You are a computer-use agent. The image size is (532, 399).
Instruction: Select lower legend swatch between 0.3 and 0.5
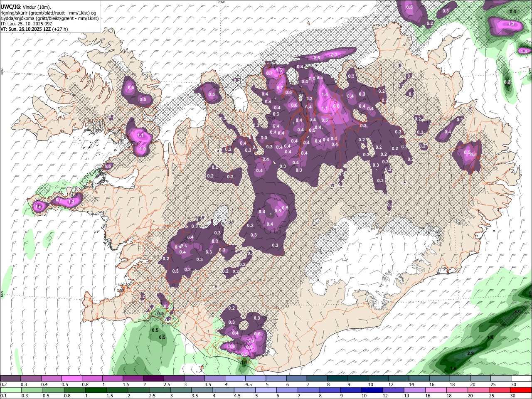(x=32, y=390)
